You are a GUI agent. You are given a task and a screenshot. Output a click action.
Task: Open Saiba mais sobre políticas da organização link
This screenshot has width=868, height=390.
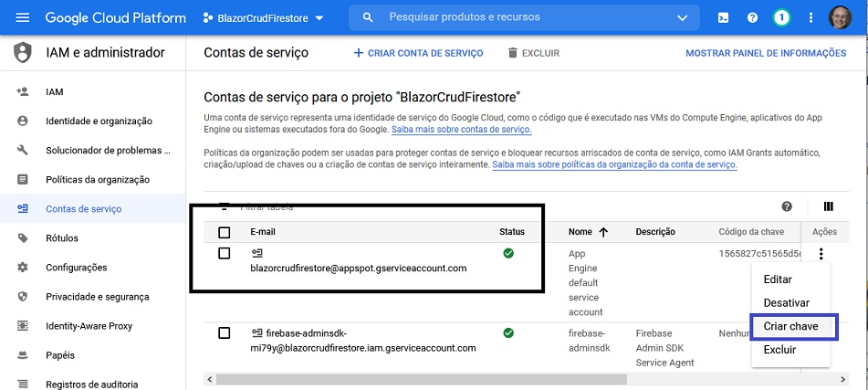pyautogui.click(x=614, y=165)
